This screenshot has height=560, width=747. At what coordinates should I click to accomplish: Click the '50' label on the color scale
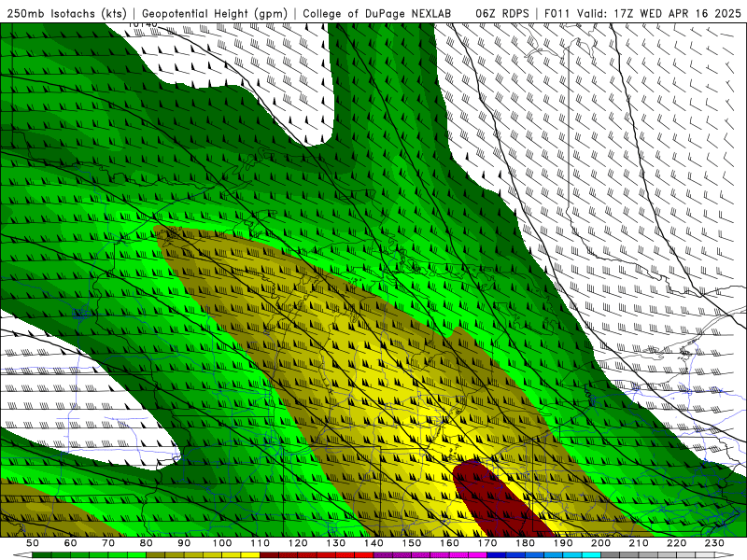click(x=33, y=543)
